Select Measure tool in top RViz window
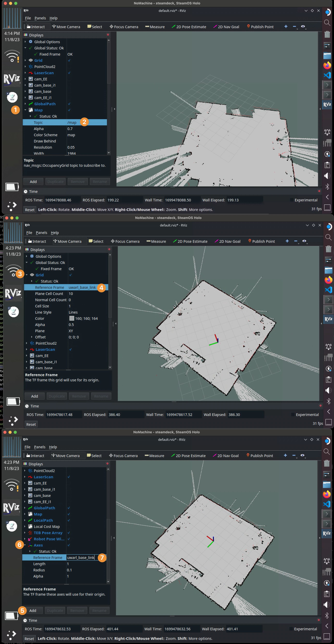The image size is (334, 644). click(155, 27)
